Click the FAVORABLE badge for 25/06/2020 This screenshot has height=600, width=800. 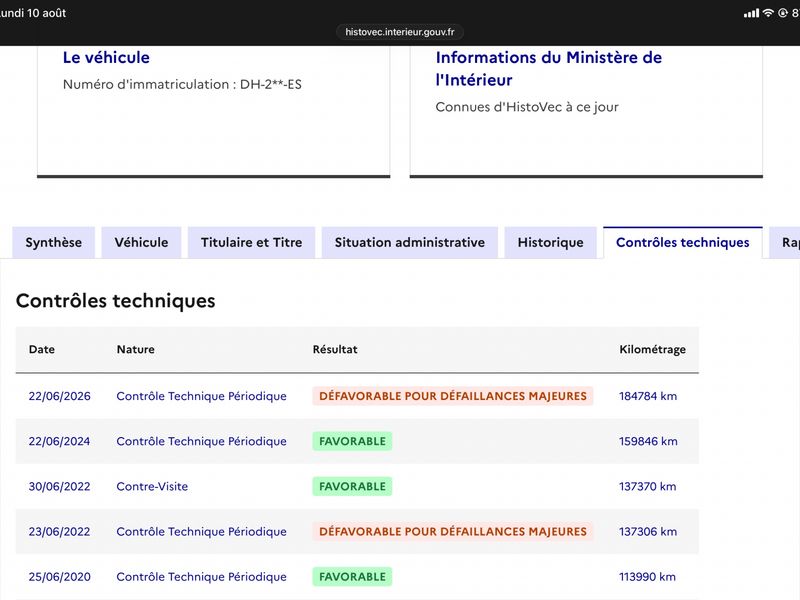(x=353, y=577)
